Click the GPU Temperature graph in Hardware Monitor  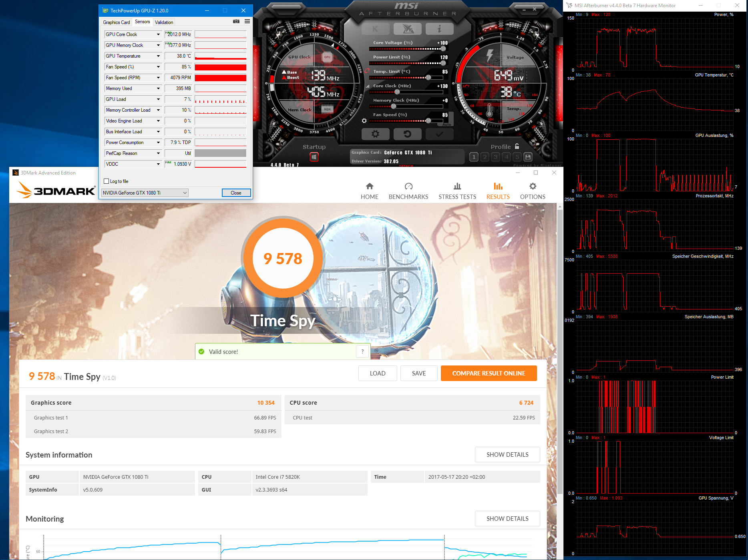[655, 104]
